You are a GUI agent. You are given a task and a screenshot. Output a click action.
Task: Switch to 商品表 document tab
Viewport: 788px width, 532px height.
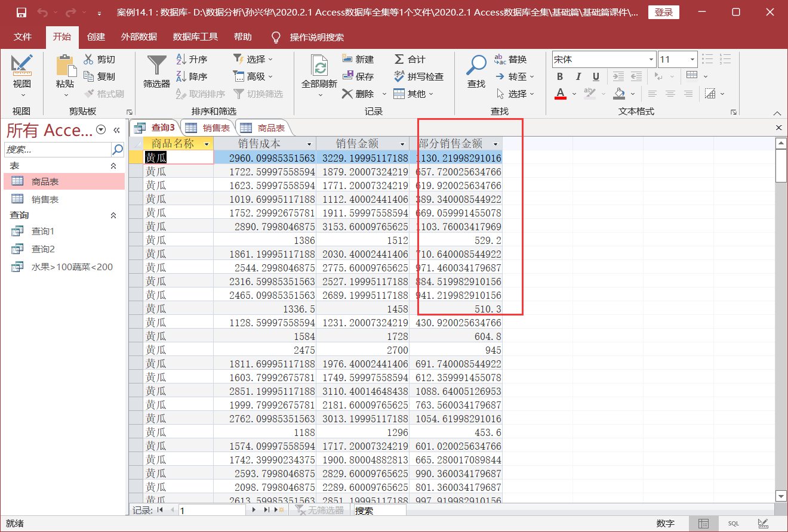click(x=263, y=128)
